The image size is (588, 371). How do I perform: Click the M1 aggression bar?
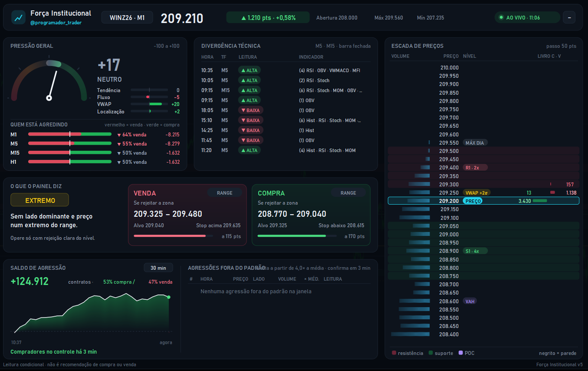click(70, 134)
